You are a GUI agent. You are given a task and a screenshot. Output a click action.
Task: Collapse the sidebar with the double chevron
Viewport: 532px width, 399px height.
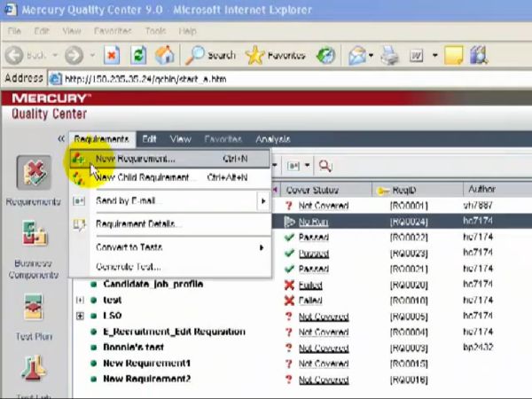(x=61, y=138)
